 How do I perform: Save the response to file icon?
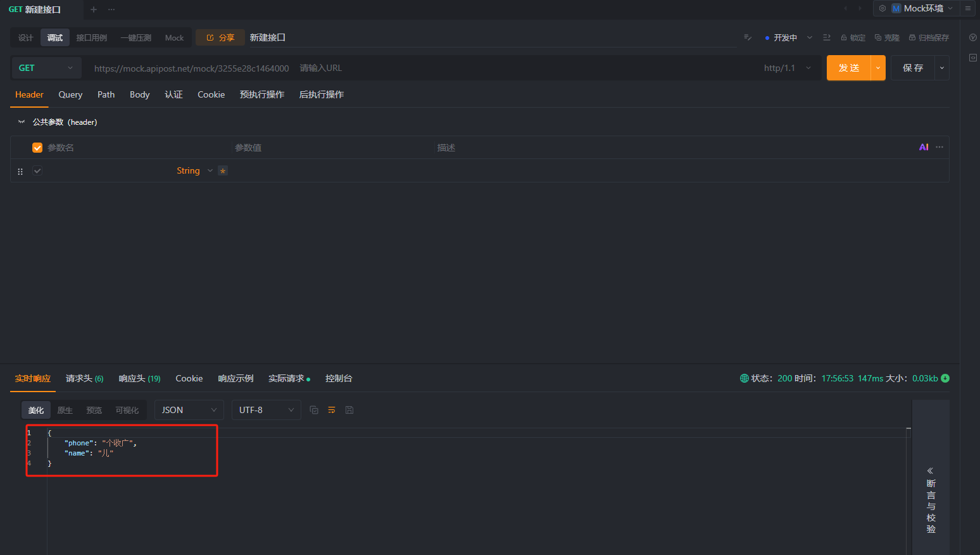tap(349, 410)
